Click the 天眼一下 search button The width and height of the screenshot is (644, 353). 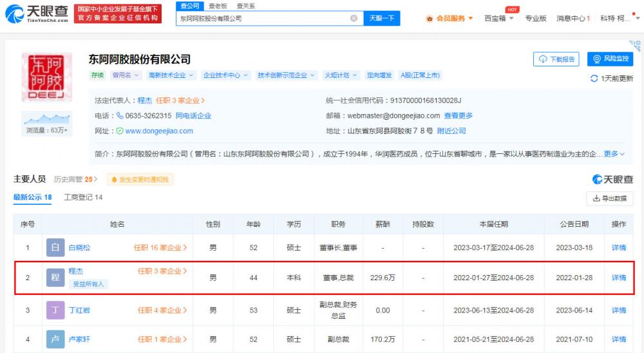point(381,18)
